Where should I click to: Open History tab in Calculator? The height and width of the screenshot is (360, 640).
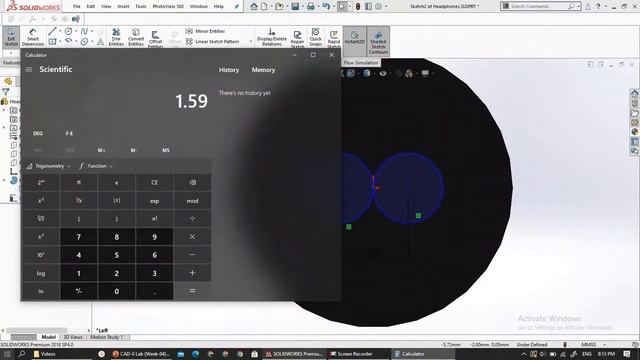click(229, 70)
